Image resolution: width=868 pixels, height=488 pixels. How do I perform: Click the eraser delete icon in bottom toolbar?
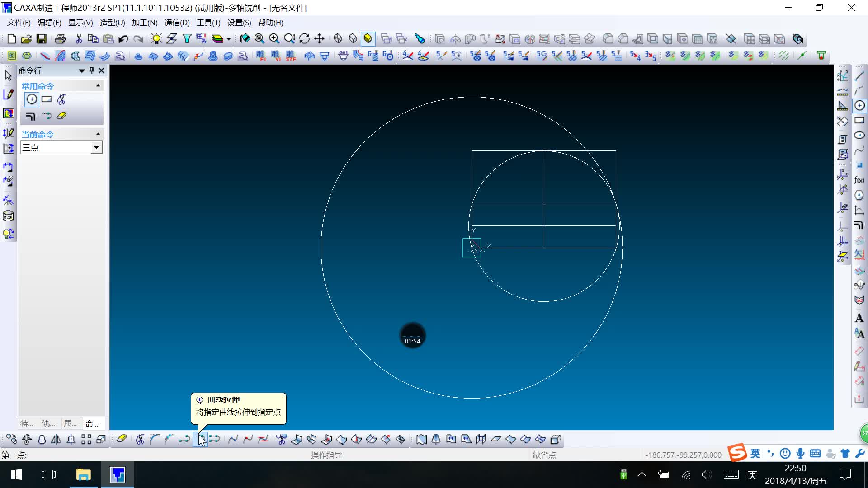(122, 439)
